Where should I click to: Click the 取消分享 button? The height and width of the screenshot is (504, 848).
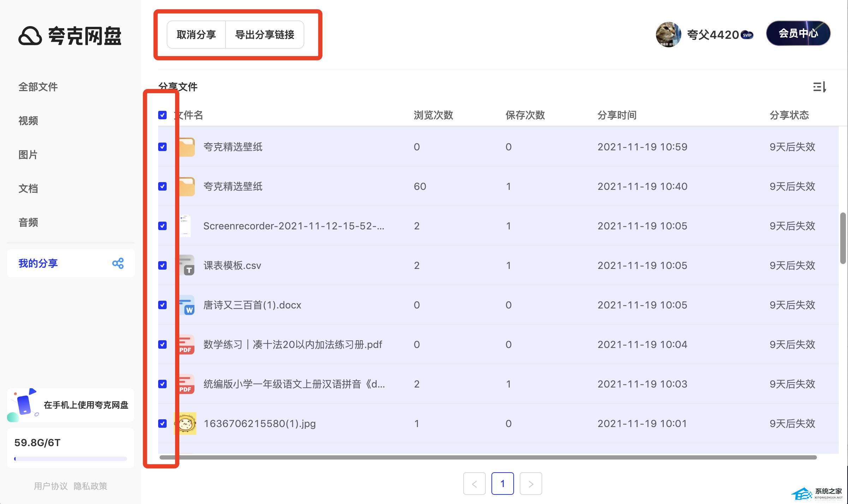click(196, 35)
